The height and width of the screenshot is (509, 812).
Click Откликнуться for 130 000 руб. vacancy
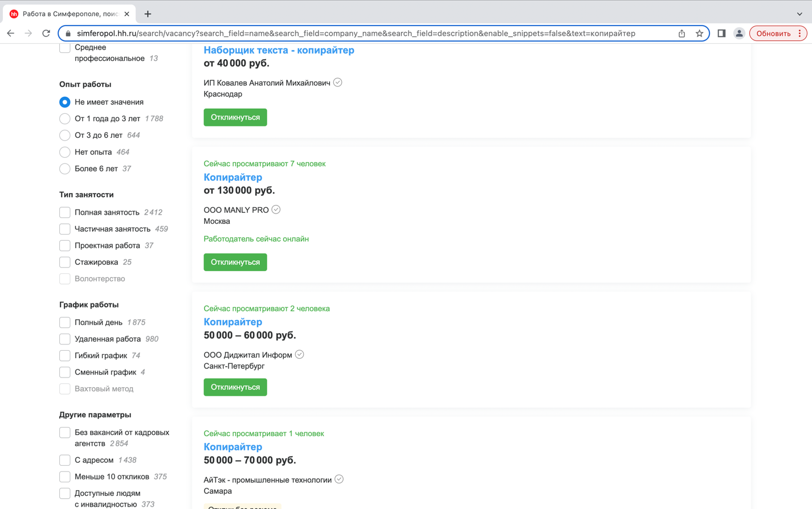pyautogui.click(x=235, y=262)
